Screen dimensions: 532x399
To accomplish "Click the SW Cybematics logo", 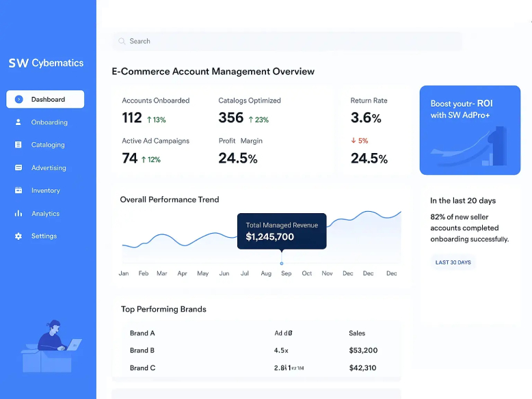I will click(46, 63).
